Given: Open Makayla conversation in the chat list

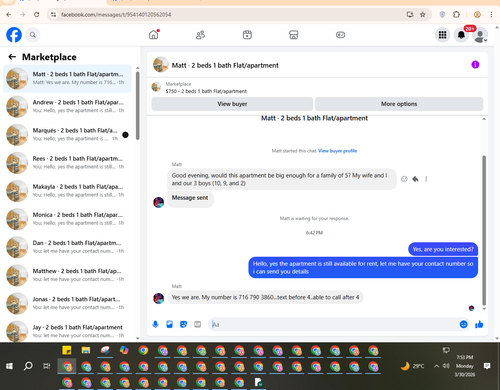Looking at the screenshot, I should [67, 191].
